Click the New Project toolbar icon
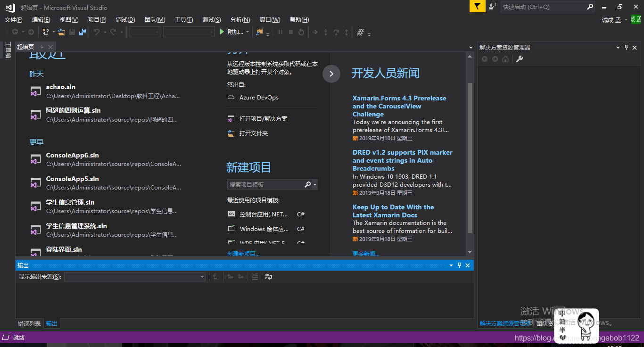644x347 pixels. 45,32
